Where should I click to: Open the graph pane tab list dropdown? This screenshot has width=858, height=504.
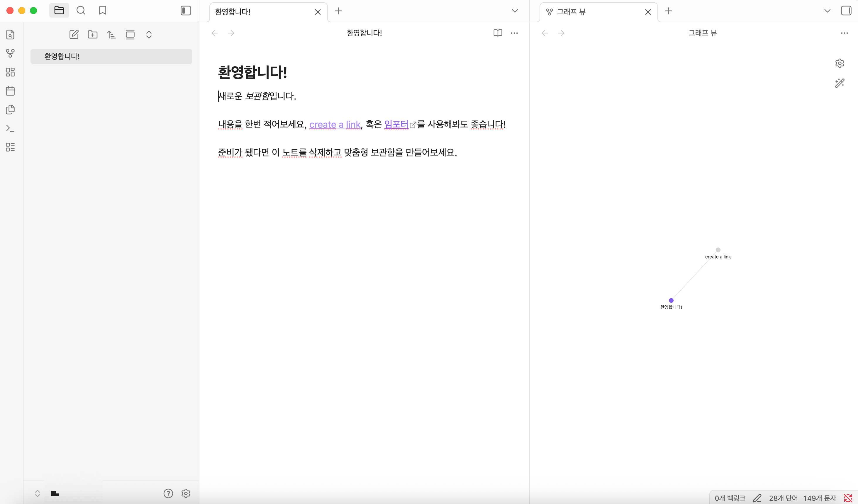(828, 11)
